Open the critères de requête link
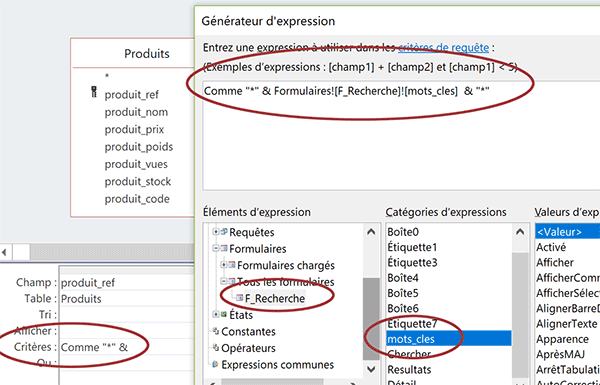600x385 pixels. point(443,48)
